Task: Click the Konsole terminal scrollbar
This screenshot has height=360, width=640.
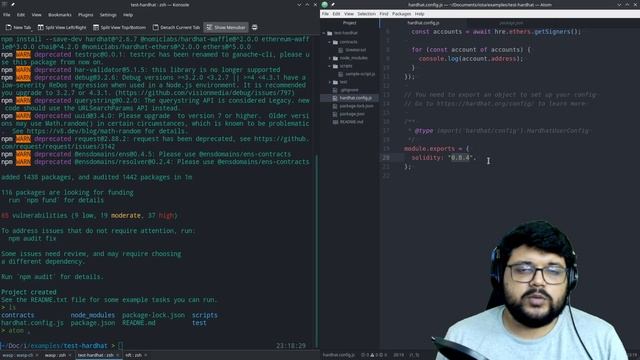Action: coord(317,251)
